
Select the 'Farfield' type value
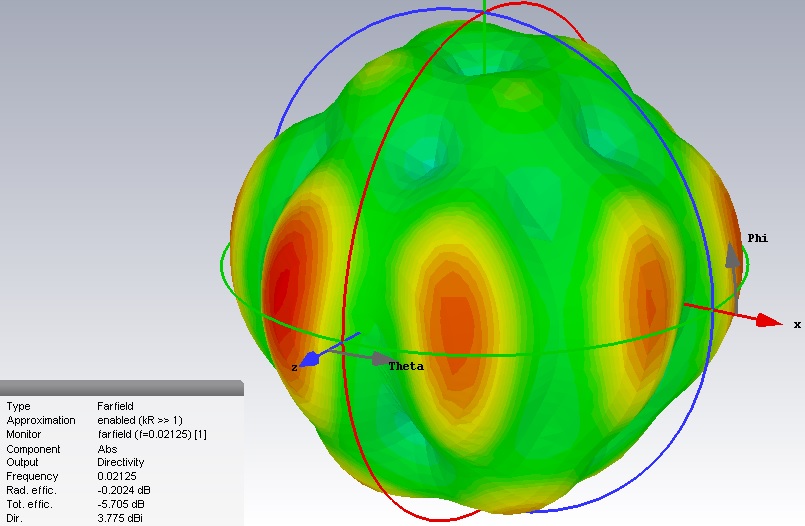(116, 406)
